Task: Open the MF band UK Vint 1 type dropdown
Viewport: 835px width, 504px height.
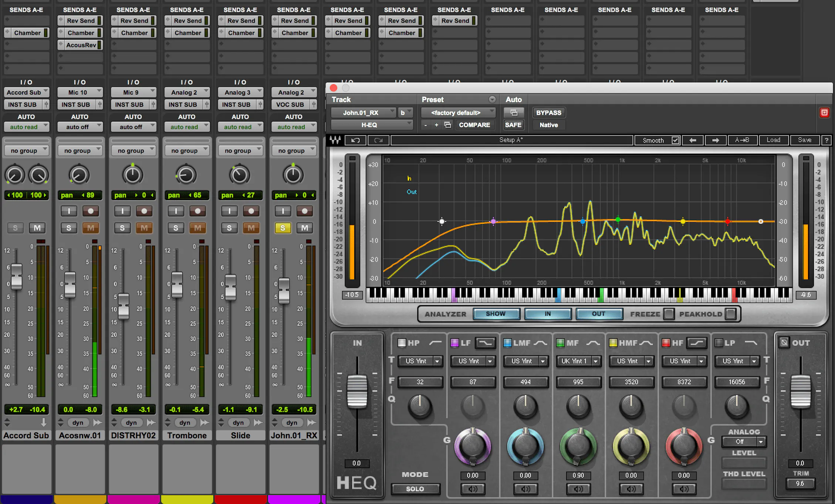Action: (x=578, y=361)
